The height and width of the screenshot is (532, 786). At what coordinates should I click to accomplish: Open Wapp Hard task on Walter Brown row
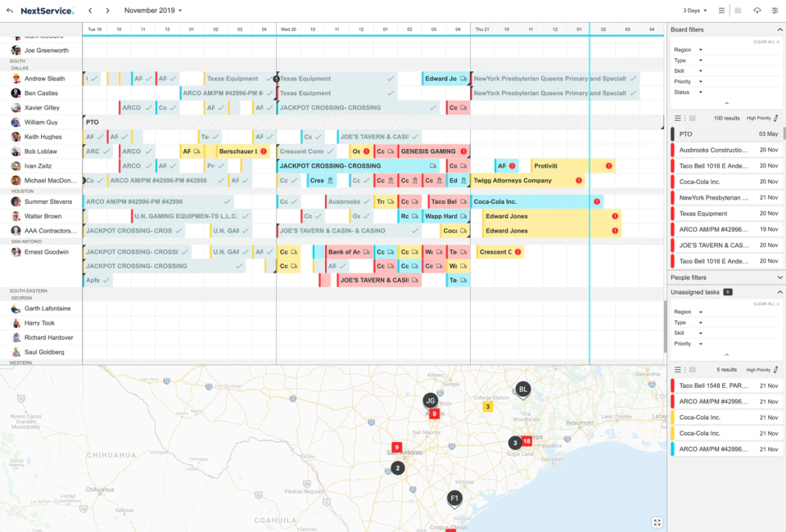pyautogui.click(x=445, y=216)
